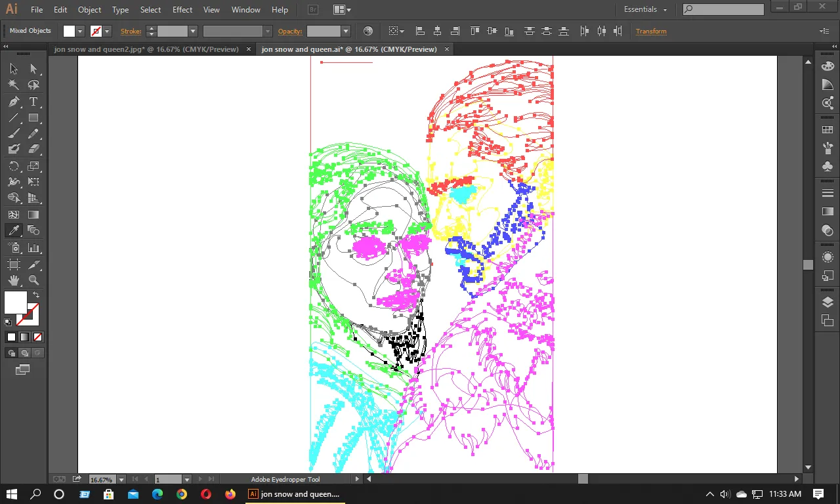
Task: Activate the Zoom tool
Action: point(33,280)
